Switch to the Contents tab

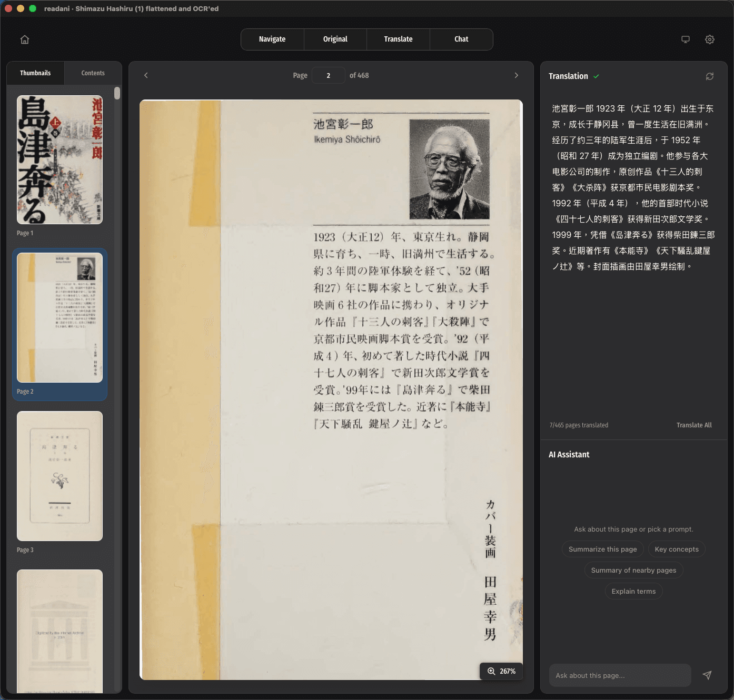[x=93, y=73]
